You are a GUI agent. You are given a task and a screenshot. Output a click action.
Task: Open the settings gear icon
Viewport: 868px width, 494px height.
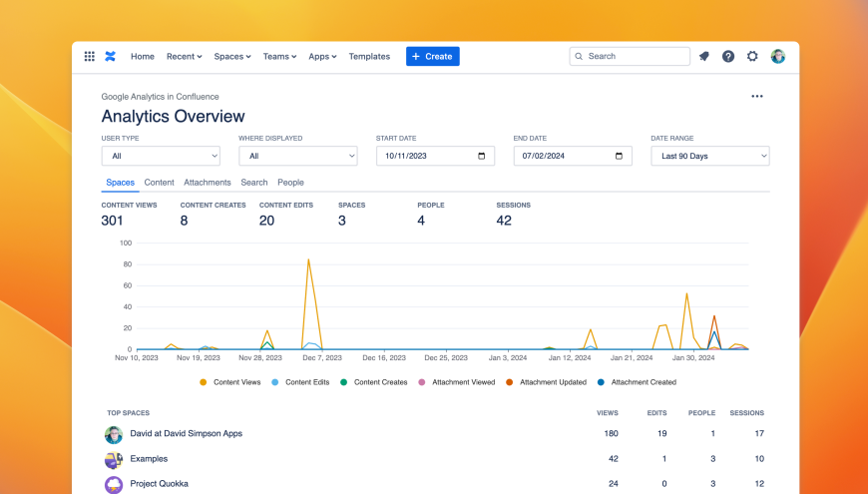point(753,57)
